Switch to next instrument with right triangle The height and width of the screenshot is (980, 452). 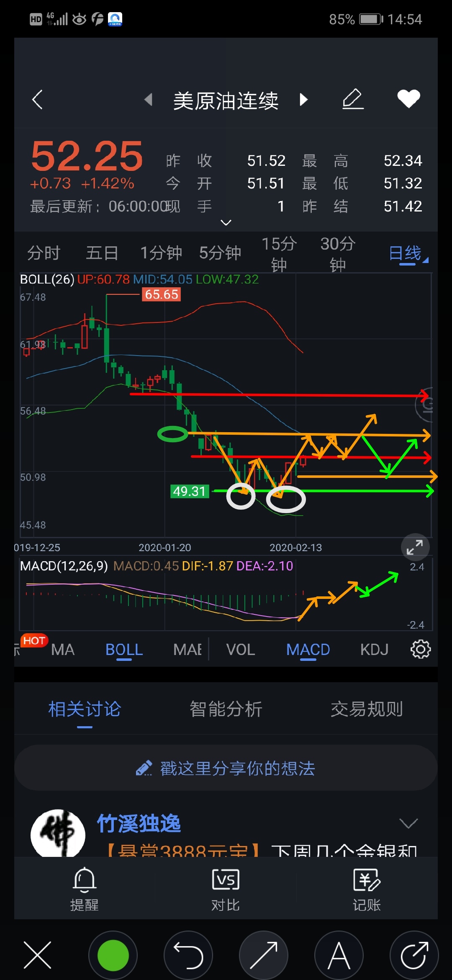(x=304, y=100)
